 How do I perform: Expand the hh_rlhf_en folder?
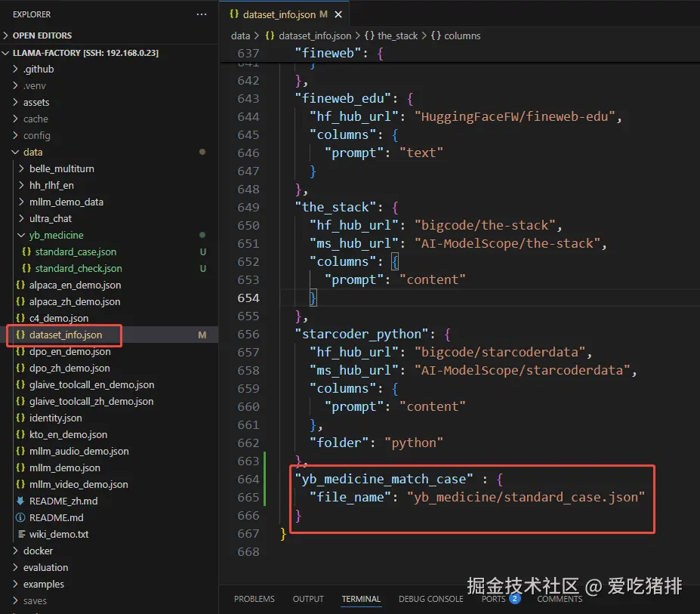(51, 185)
